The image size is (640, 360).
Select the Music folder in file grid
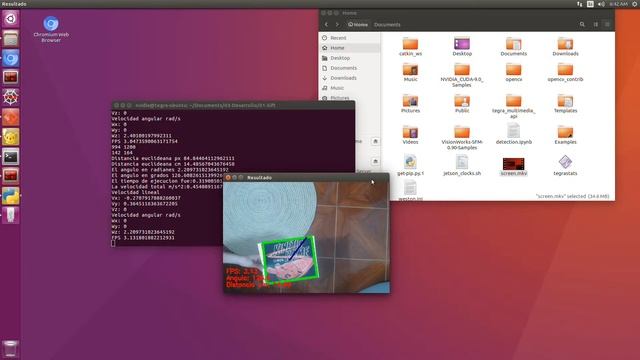[410, 72]
